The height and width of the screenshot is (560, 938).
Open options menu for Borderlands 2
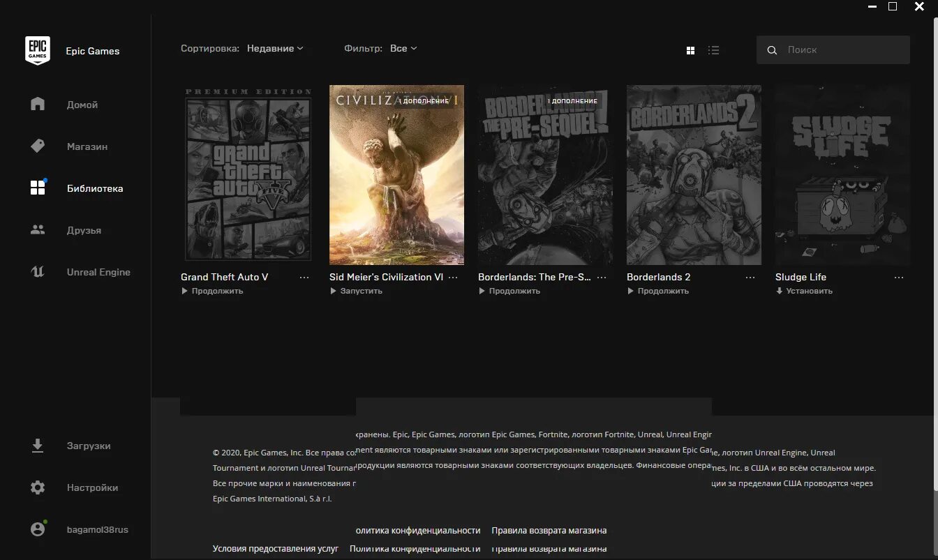point(750,278)
